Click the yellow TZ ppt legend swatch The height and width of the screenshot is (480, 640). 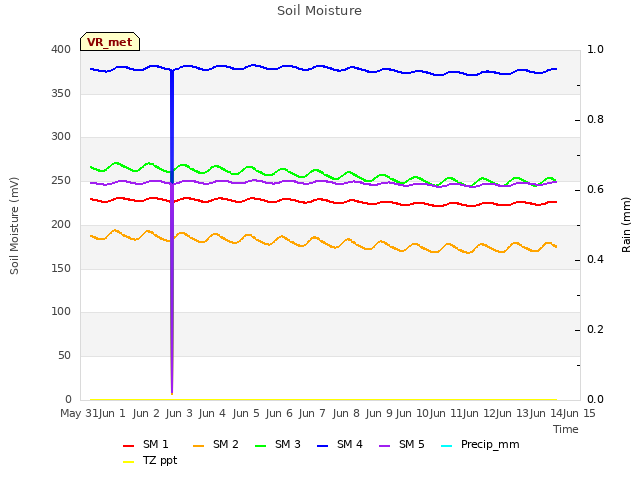coord(129,462)
